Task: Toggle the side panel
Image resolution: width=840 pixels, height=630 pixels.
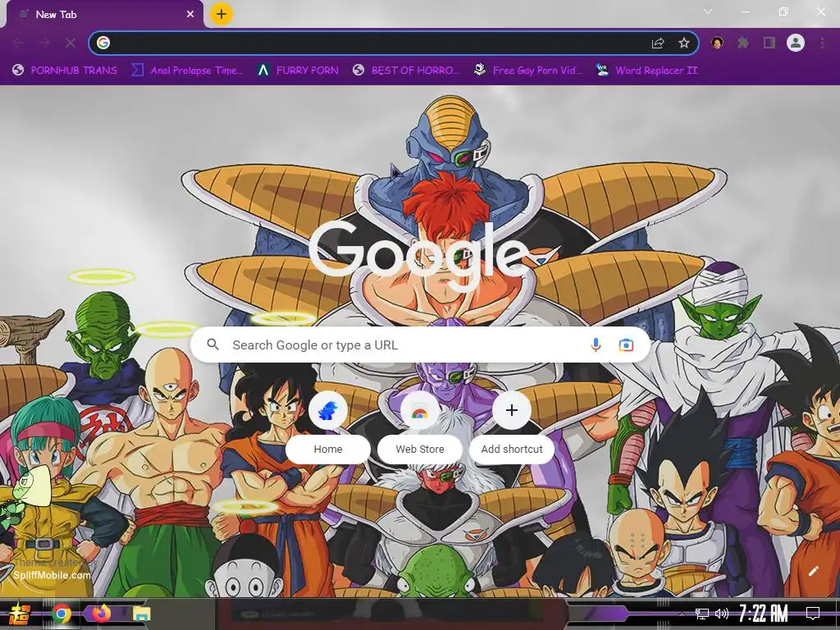Action: pyautogui.click(x=769, y=43)
